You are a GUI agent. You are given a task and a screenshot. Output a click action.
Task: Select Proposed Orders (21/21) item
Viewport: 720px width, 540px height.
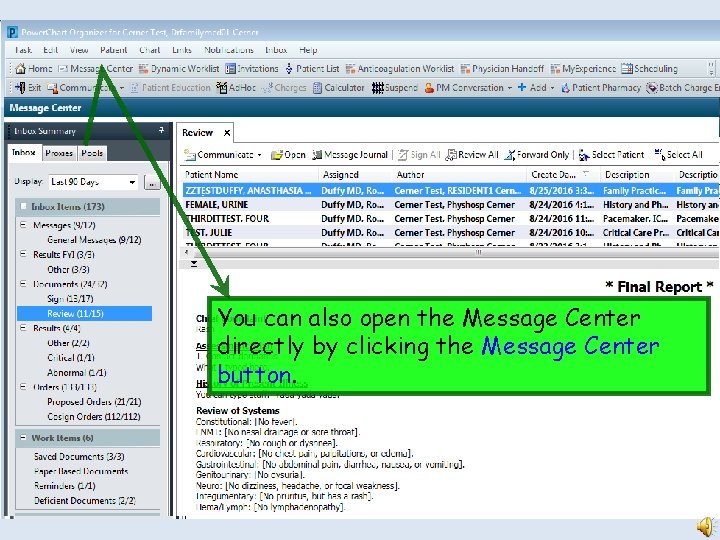click(x=94, y=401)
